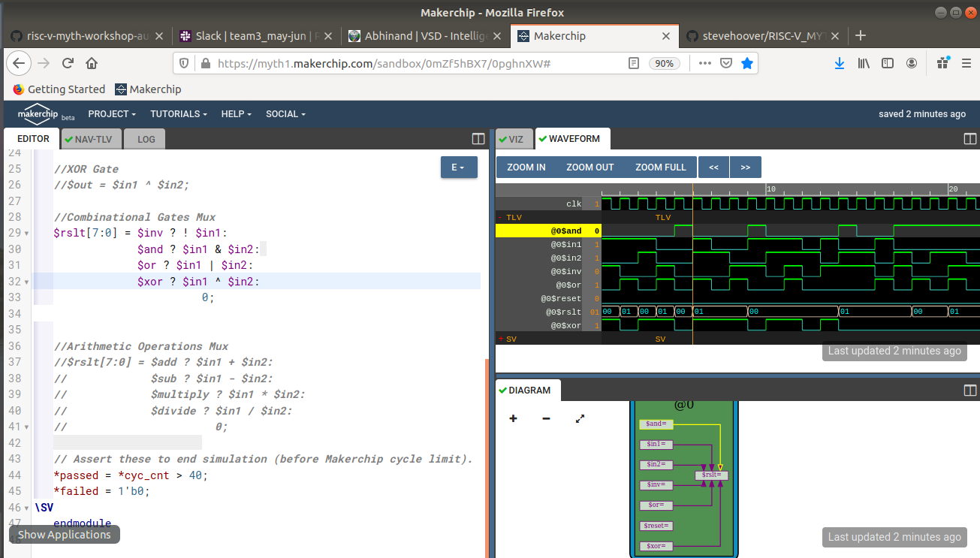Switch to Slack team3_may-jun browser tab
Image resolution: width=980 pixels, height=558 pixels.
point(258,36)
